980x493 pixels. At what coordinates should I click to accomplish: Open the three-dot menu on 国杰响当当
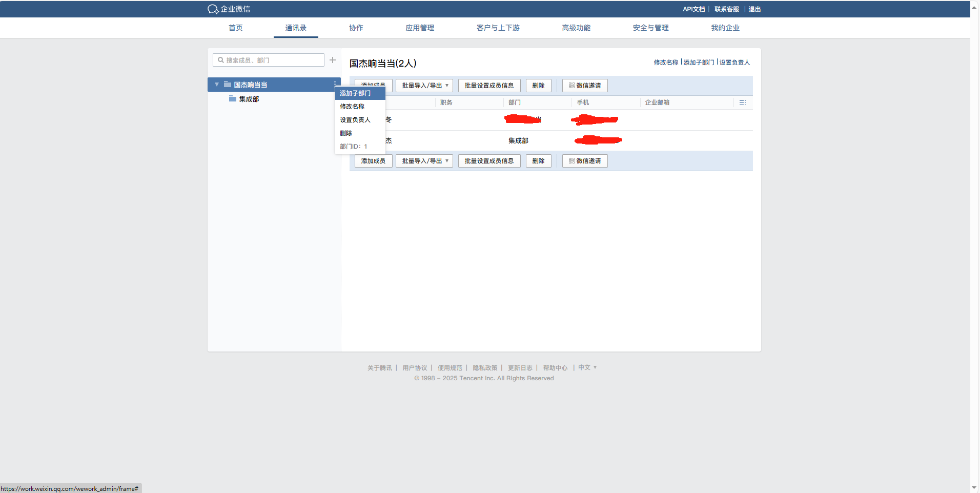[x=335, y=84]
